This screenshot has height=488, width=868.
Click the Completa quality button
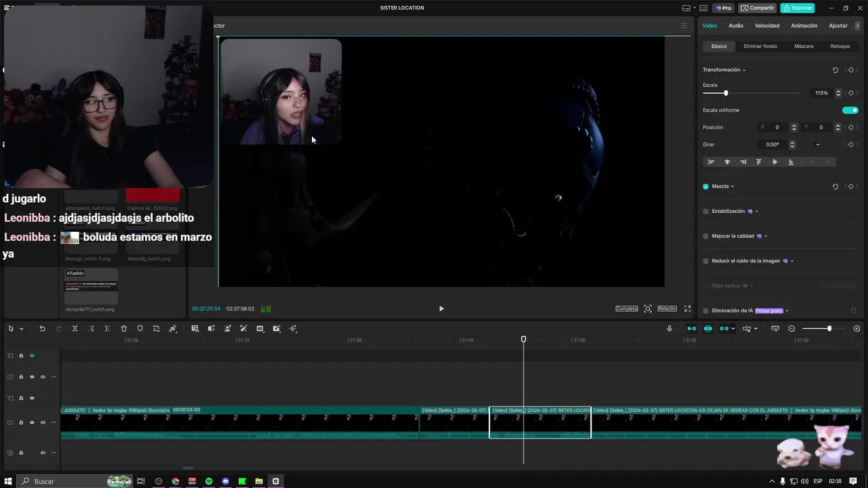[x=627, y=308]
